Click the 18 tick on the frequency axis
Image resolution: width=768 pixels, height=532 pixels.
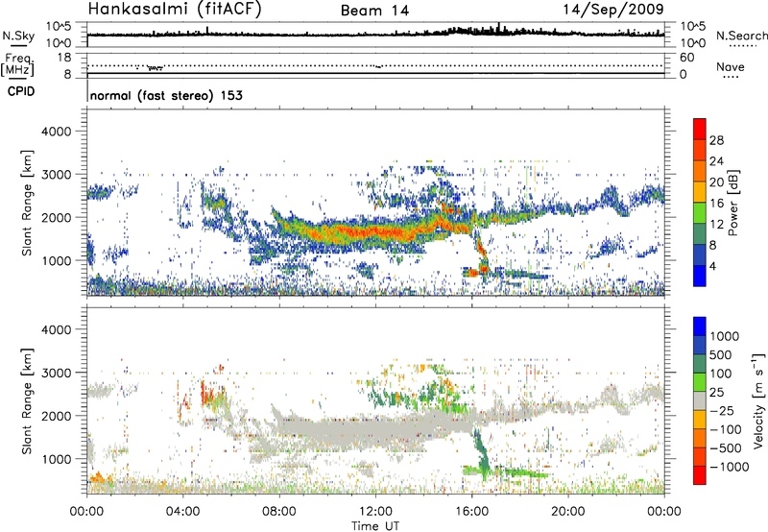click(x=64, y=58)
